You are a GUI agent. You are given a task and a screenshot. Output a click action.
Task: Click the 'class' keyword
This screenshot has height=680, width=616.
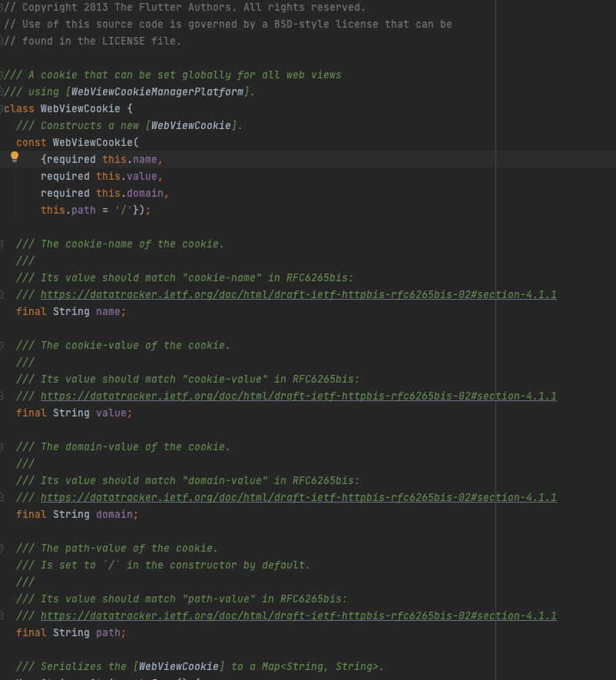(x=19, y=109)
